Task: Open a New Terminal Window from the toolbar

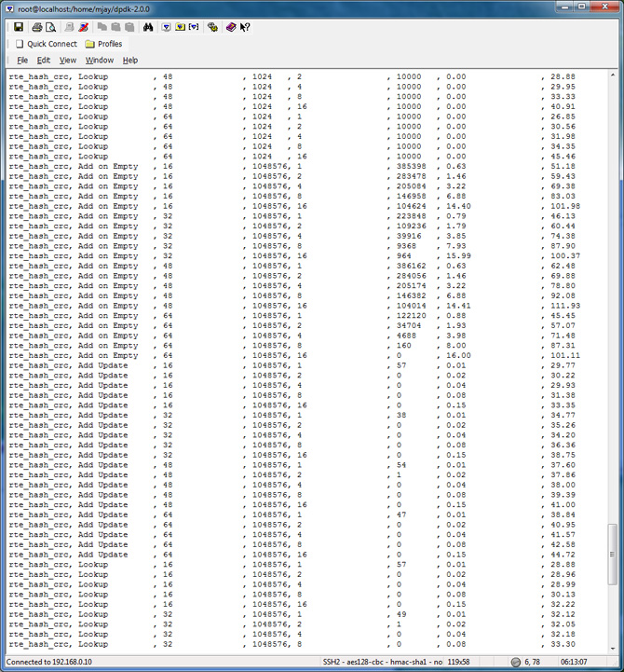Action: 166,27
